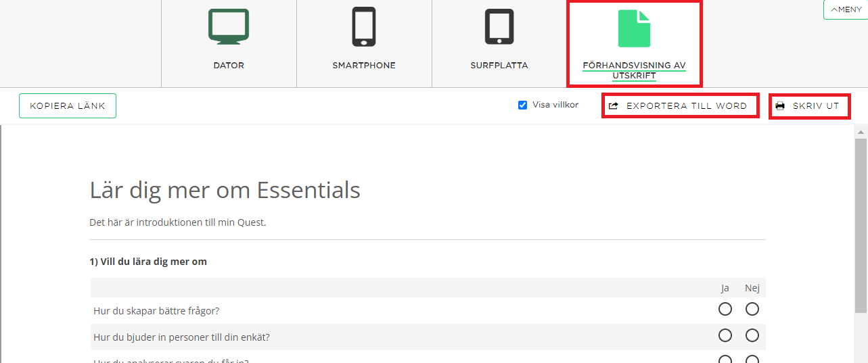The height and width of the screenshot is (363, 868).
Task: Select the Dator monitor icon
Action: point(229,27)
